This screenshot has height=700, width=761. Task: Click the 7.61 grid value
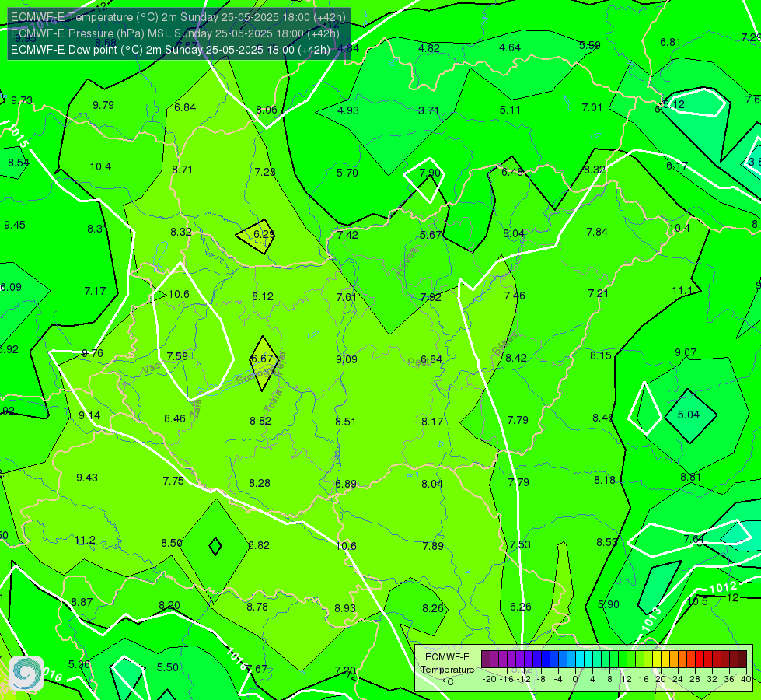pyautogui.click(x=346, y=297)
